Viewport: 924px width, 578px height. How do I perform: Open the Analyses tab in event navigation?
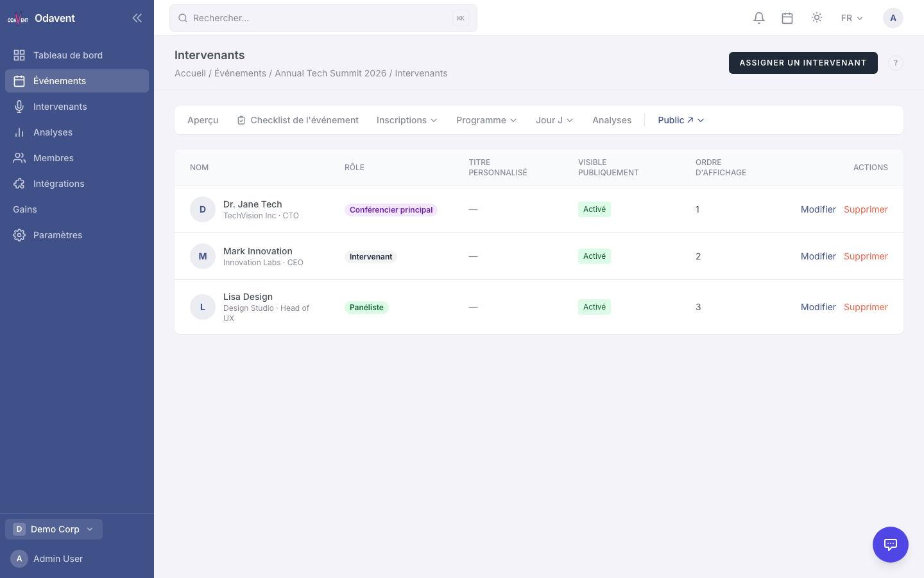[612, 120]
